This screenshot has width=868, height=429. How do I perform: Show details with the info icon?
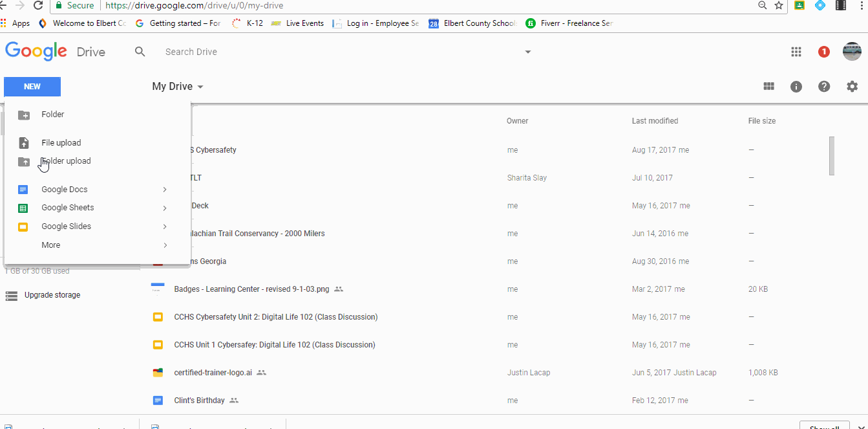796,86
